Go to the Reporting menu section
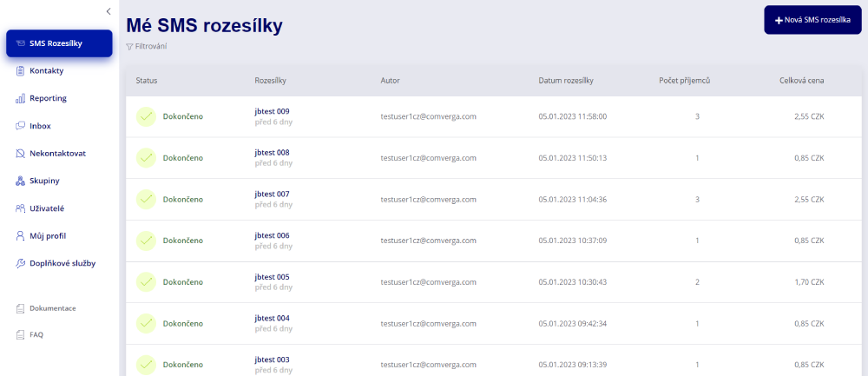 (48, 98)
